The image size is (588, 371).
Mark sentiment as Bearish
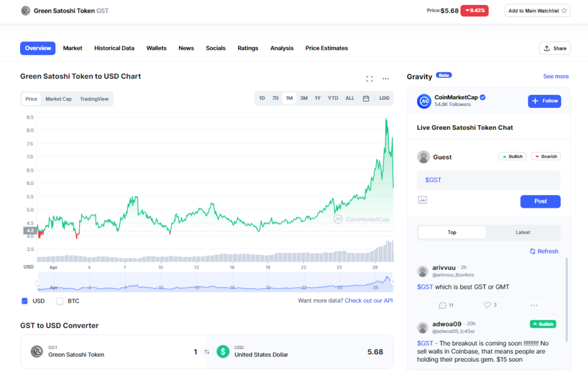tap(546, 156)
